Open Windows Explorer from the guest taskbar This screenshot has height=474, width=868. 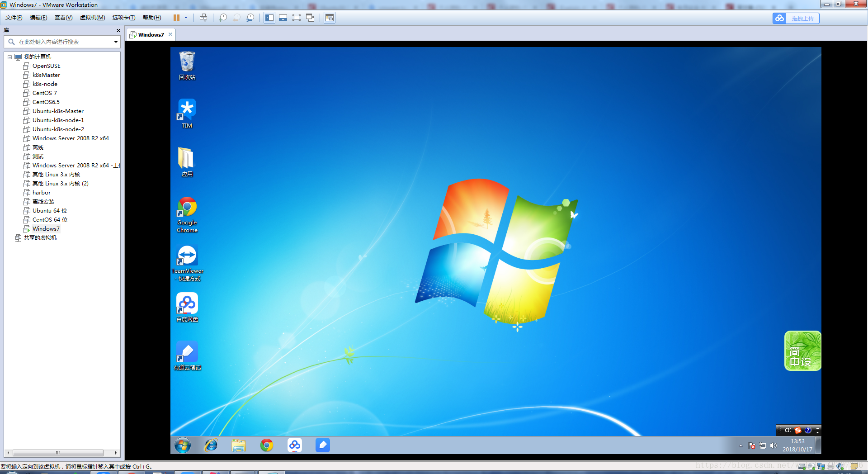(239, 446)
